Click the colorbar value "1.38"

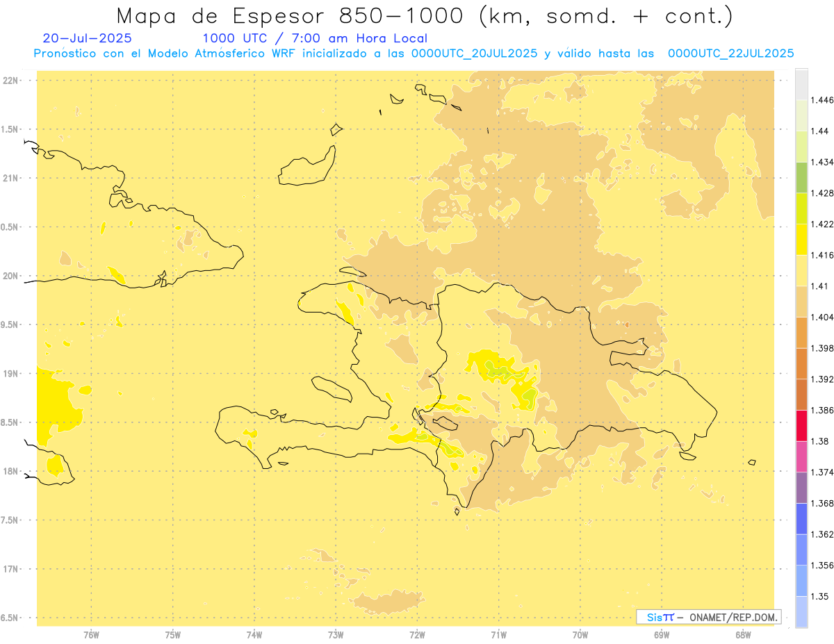820,441
